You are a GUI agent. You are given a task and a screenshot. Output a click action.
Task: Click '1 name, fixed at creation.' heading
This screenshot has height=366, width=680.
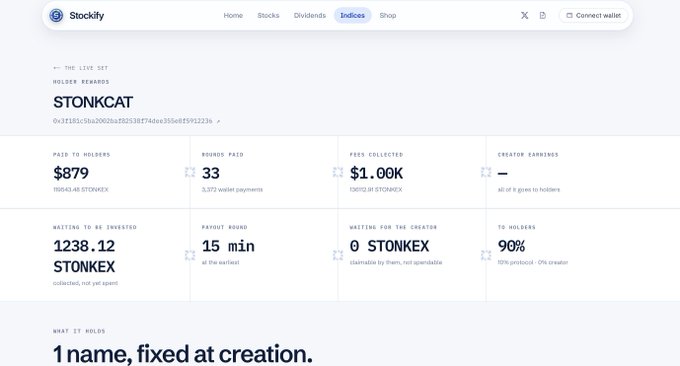pos(183,354)
